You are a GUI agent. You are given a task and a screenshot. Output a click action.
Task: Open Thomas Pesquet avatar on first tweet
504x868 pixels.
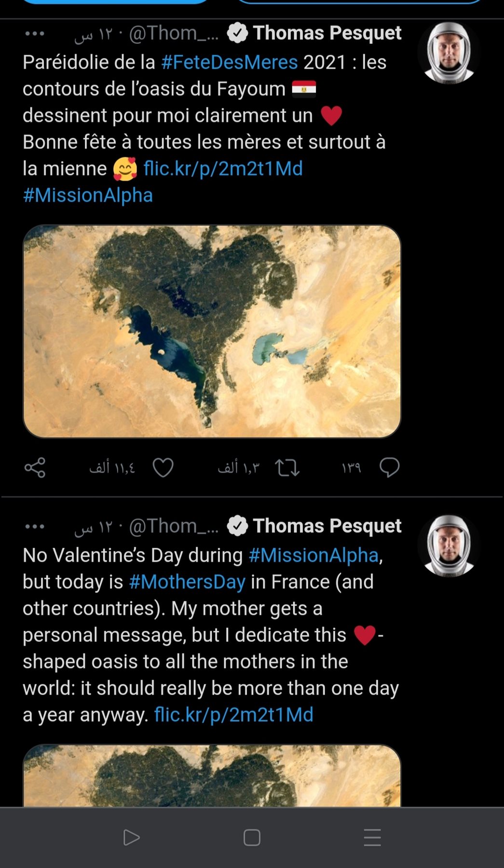point(449,53)
